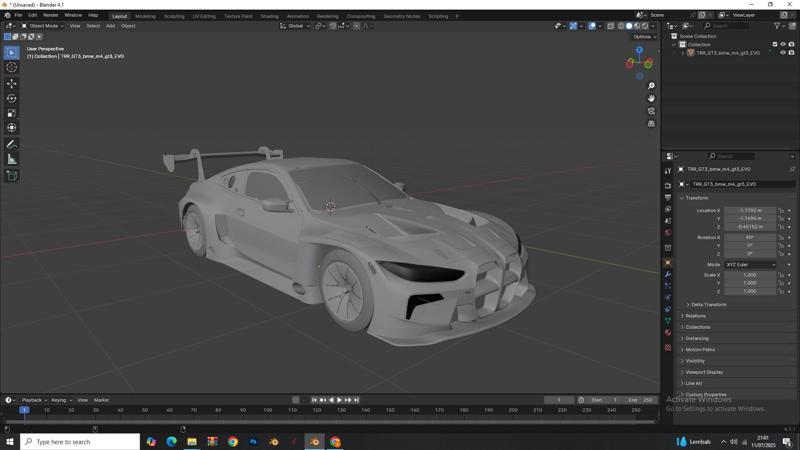Open the Render properties tab
Viewport: 800px width, 450px height.
coord(668,186)
